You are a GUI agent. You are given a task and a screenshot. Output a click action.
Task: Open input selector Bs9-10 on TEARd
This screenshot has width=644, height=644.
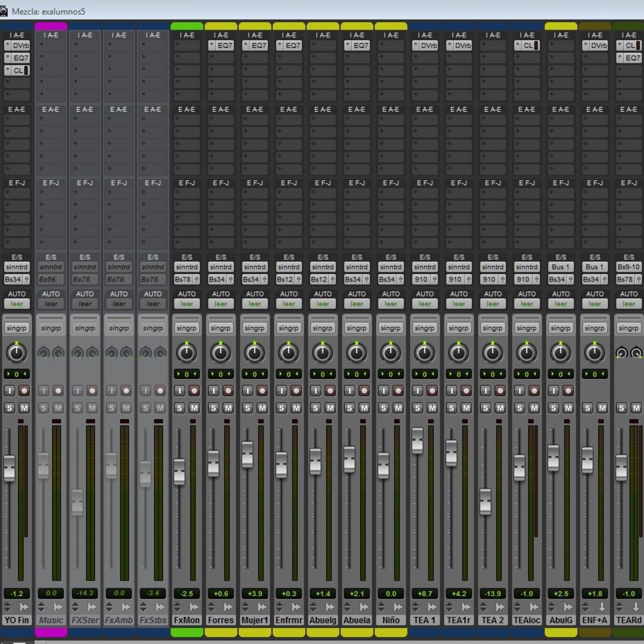click(x=629, y=267)
